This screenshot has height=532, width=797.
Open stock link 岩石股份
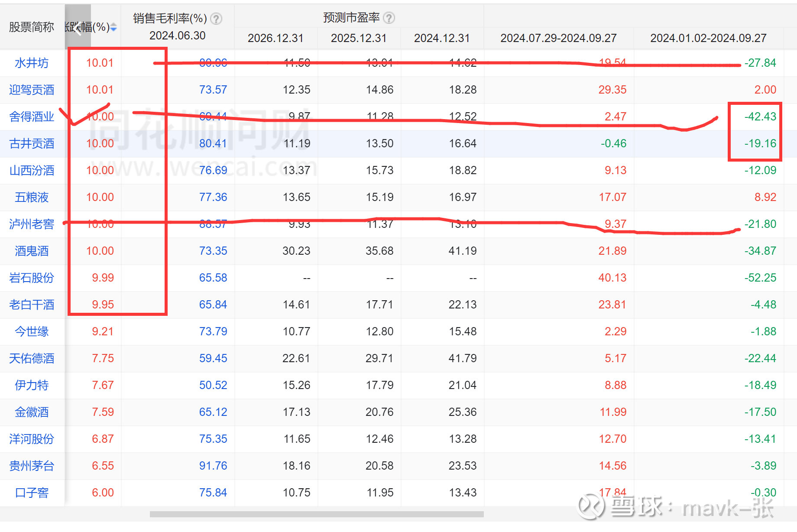[x=32, y=278]
